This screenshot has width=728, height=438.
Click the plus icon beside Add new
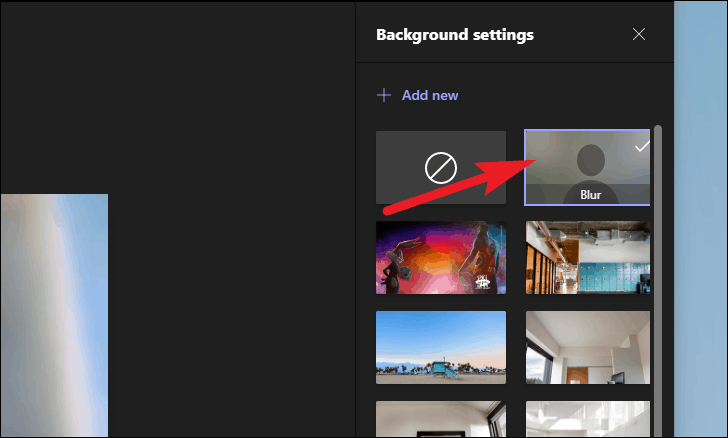coord(384,95)
